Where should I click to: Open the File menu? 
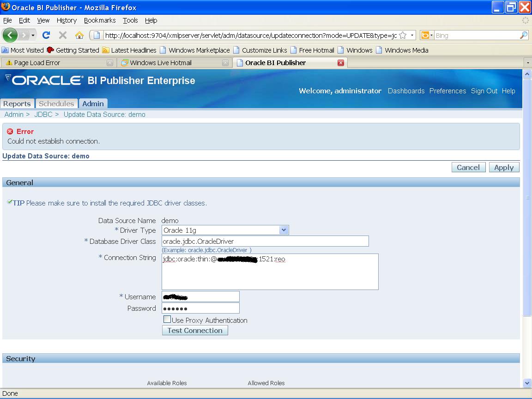[7, 20]
